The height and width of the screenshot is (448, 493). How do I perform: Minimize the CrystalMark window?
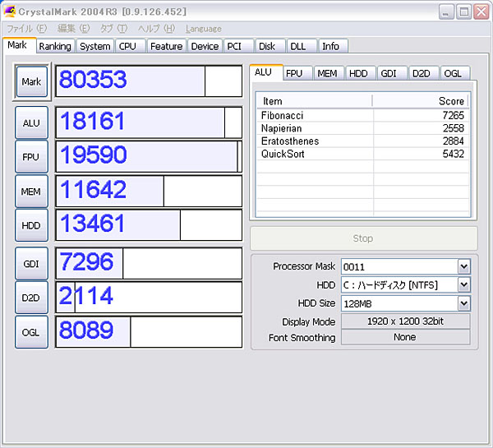tap(446, 12)
